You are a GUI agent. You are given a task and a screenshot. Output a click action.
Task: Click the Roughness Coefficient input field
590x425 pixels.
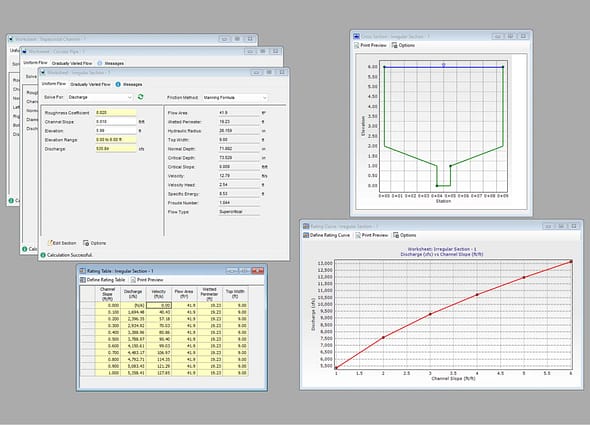tap(116, 113)
